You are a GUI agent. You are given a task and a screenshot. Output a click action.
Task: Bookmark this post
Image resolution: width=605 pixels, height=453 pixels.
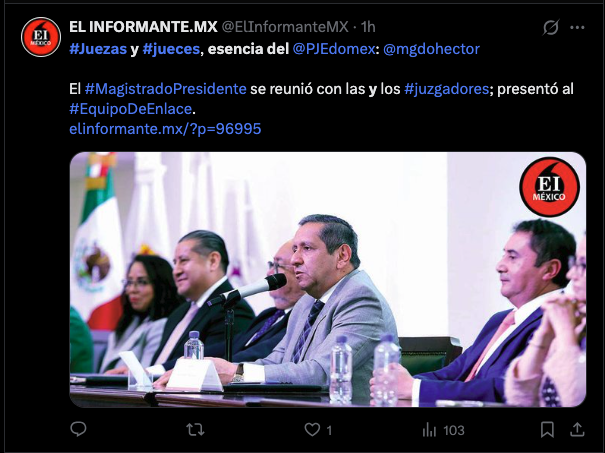click(x=547, y=429)
